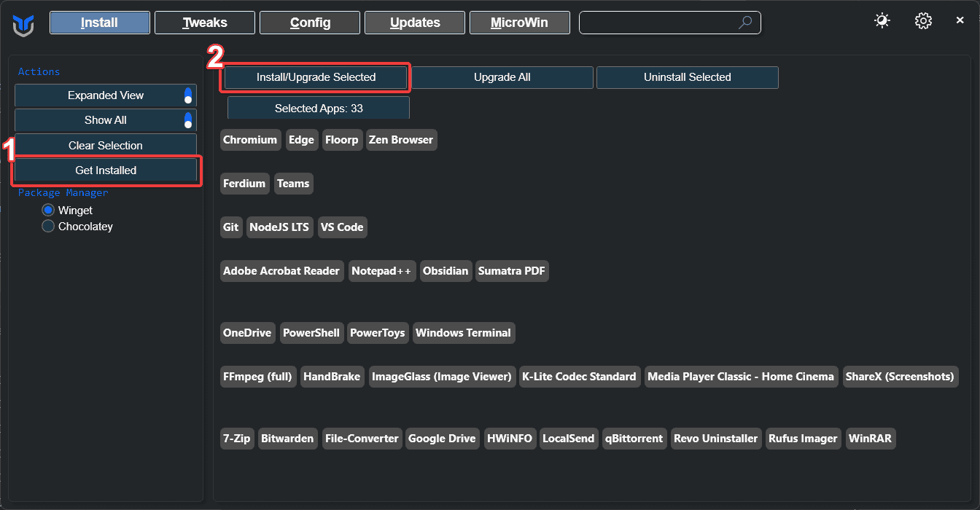
Task: Close the app with the X icon
Action: (x=960, y=21)
